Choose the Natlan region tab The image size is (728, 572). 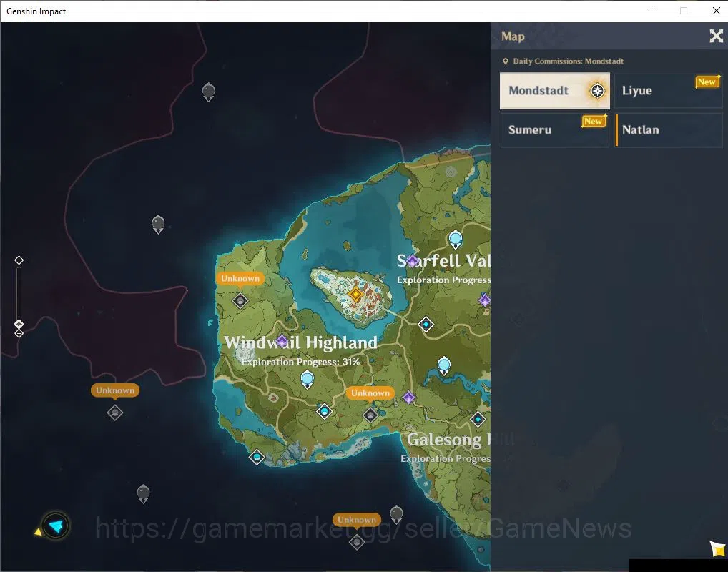669,130
